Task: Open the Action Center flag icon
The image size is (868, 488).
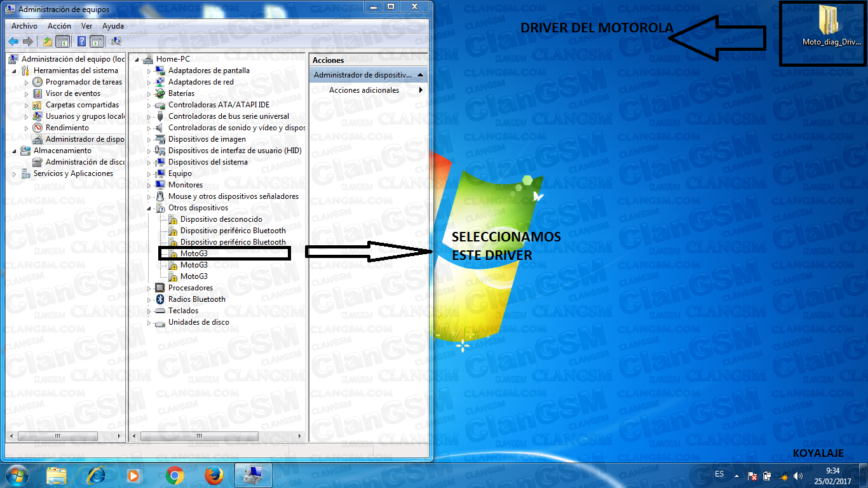Action: point(752,475)
